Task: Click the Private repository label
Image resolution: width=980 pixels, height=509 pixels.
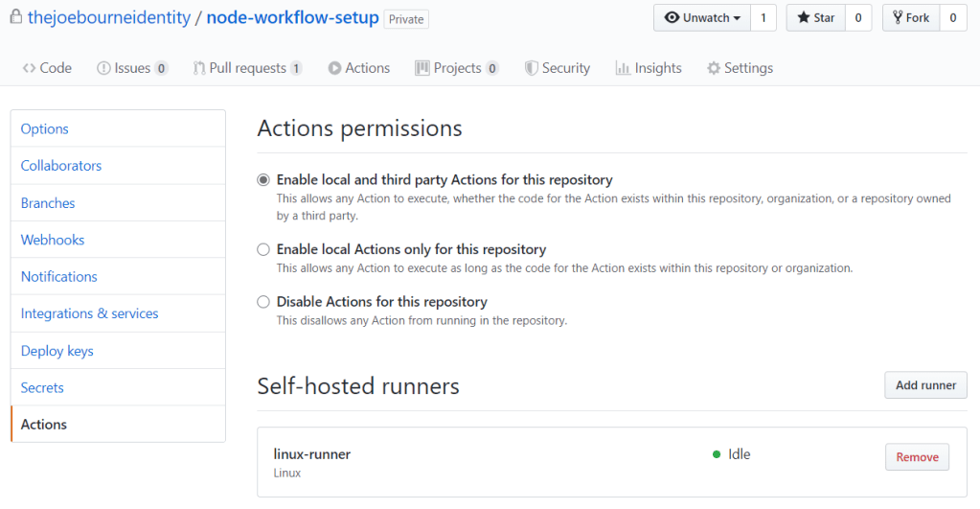Action: (x=406, y=19)
